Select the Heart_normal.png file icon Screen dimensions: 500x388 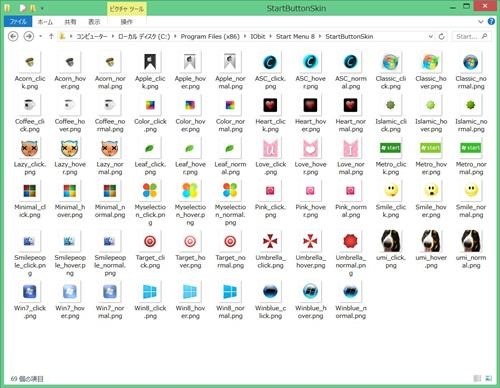coord(350,105)
